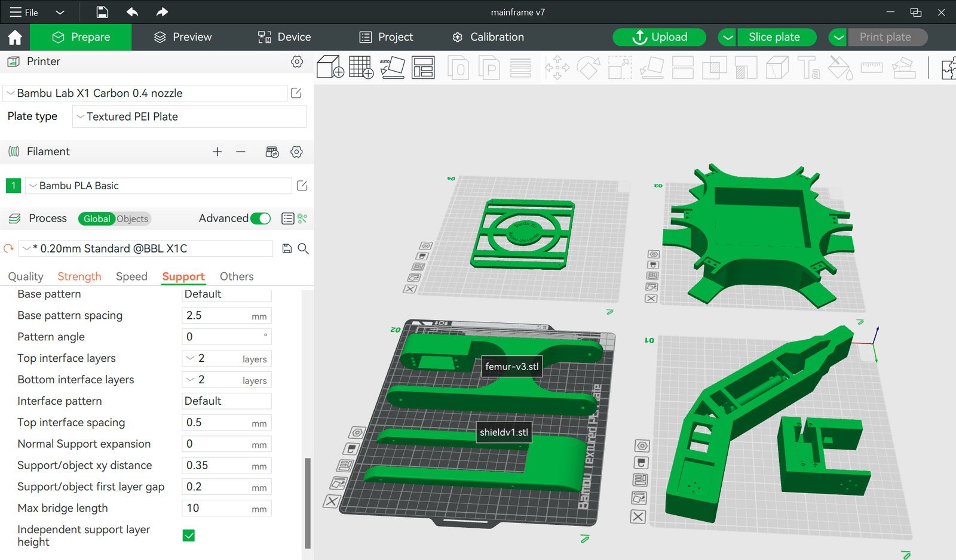The width and height of the screenshot is (956, 560).
Task: Uncheck Independent support layer height
Action: [x=188, y=536]
